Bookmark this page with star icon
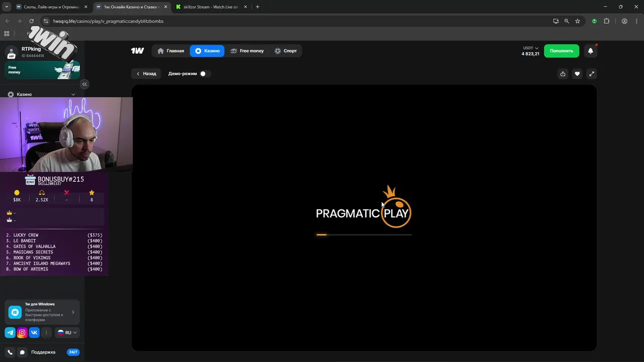 pos(578,21)
